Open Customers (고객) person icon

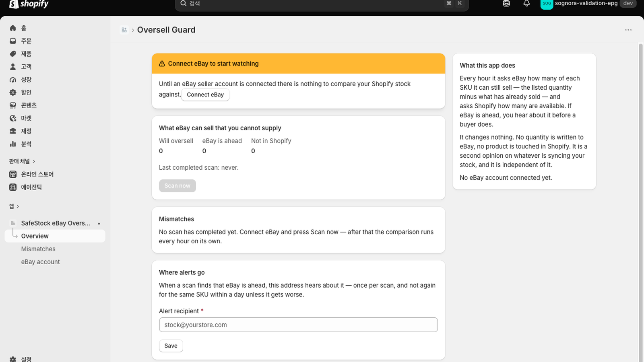click(13, 67)
